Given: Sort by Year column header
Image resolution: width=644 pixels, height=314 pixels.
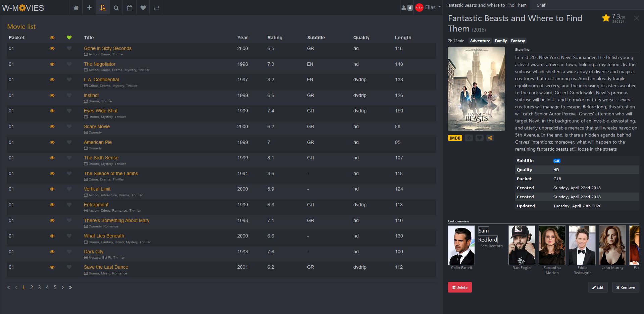Looking at the screenshot, I should tap(243, 38).
